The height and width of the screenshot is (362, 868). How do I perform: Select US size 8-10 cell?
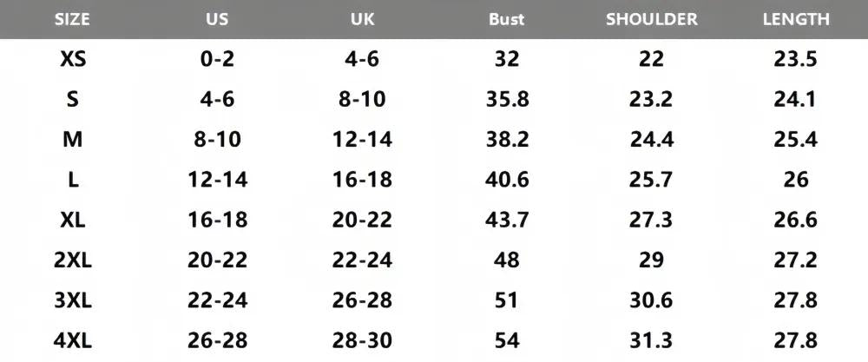pos(218,139)
